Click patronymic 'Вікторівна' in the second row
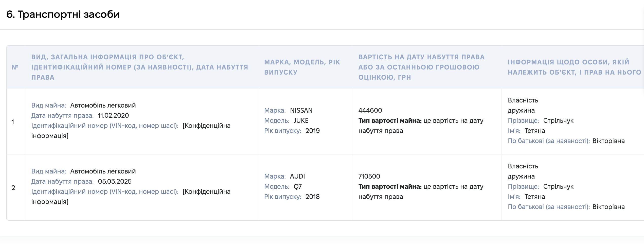 click(609, 207)
